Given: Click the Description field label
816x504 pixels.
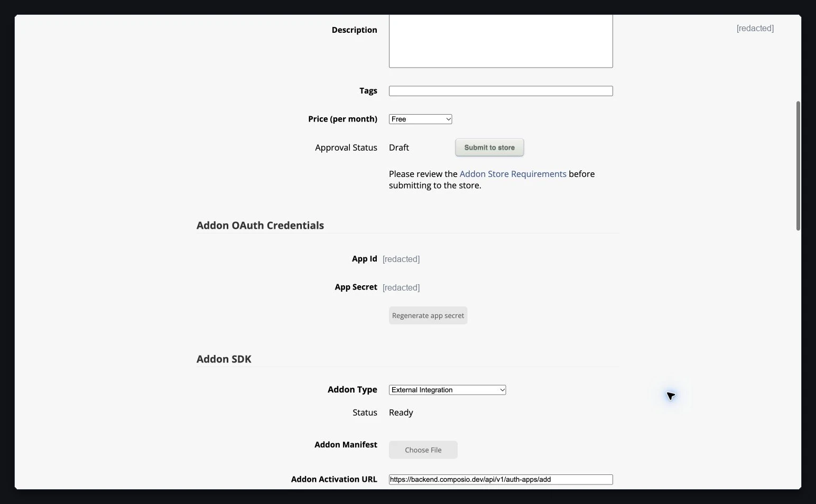Looking at the screenshot, I should pos(355,30).
